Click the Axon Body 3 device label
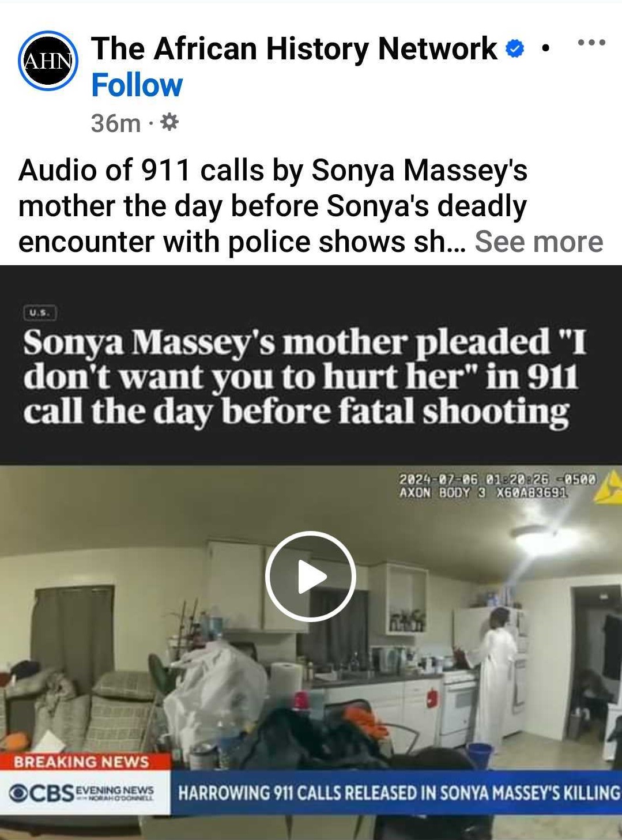Image resolution: width=622 pixels, height=840 pixels. pyautogui.click(x=484, y=493)
